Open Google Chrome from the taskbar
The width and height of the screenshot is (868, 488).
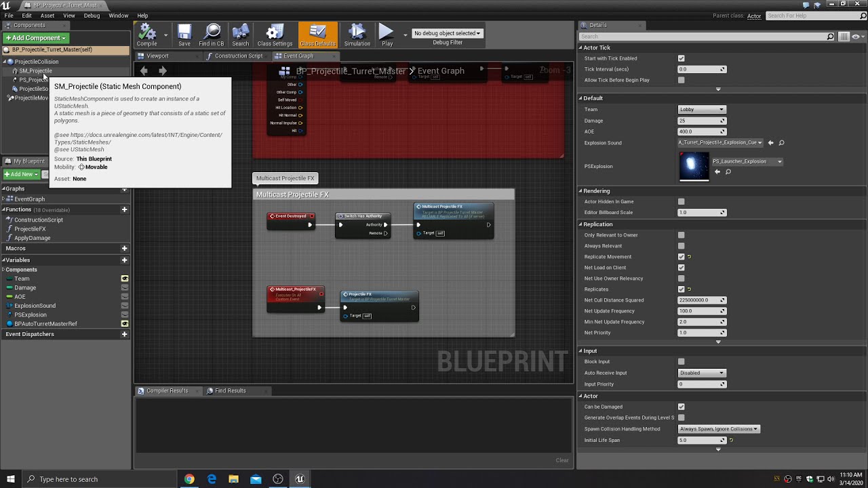189,479
